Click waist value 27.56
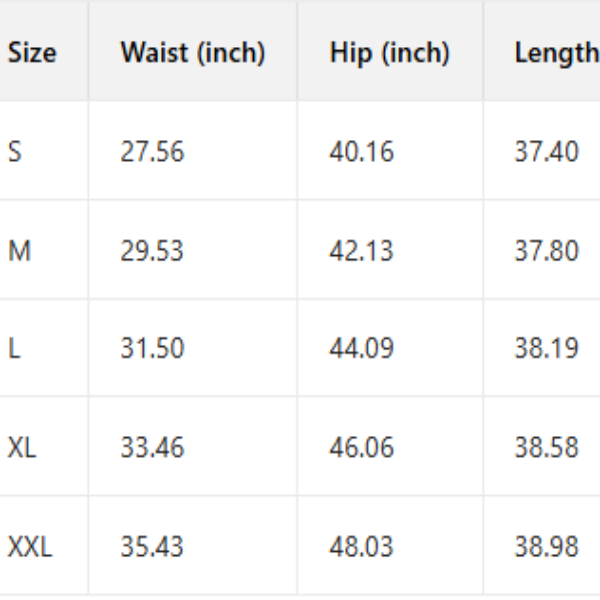Image resolution: width=600 pixels, height=600 pixels. [152, 152]
